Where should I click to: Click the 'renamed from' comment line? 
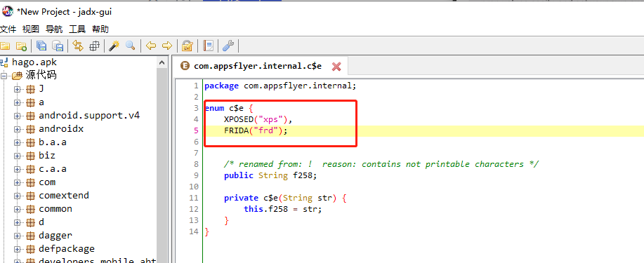(381, 164)
